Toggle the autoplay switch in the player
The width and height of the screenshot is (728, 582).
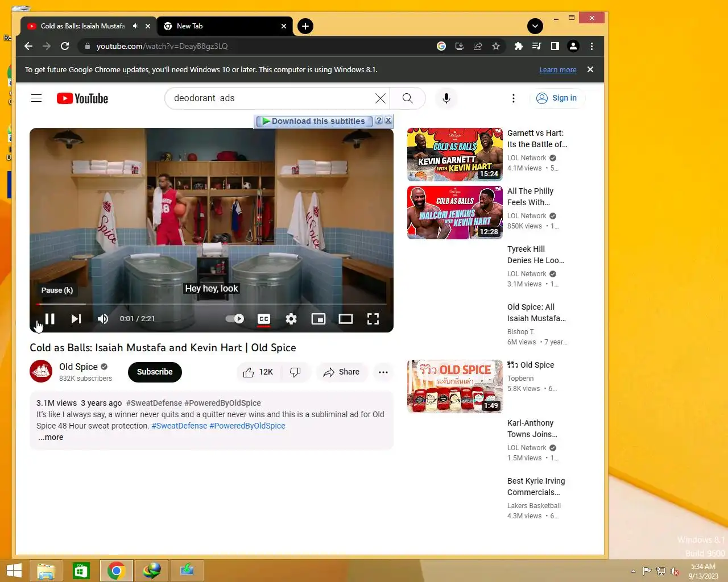point(235,319)
